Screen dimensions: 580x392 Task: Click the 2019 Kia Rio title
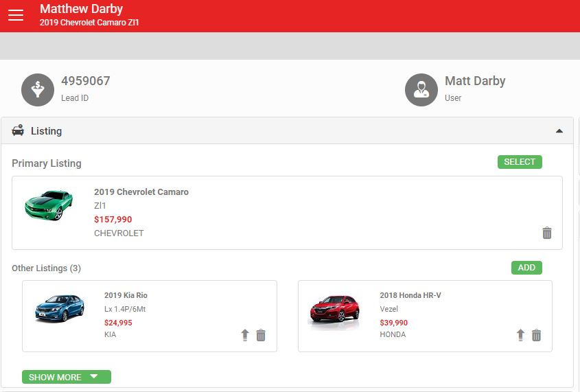126,295
